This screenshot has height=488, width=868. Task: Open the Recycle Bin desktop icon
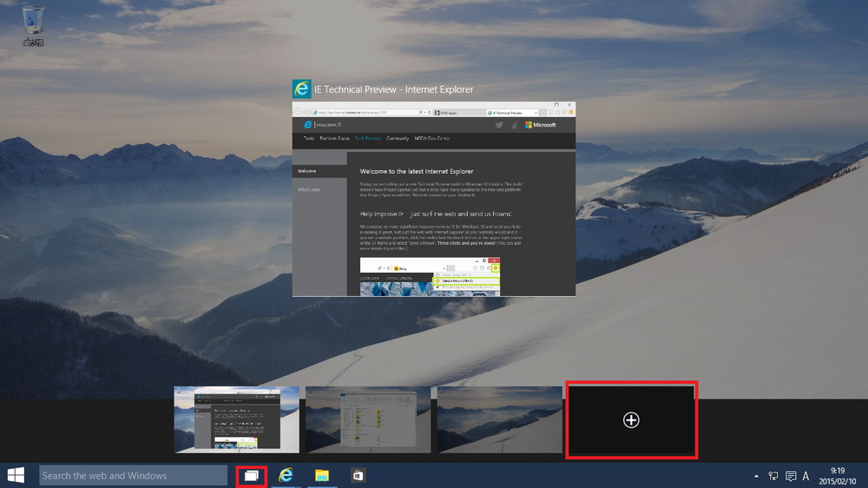pos(33,25)
